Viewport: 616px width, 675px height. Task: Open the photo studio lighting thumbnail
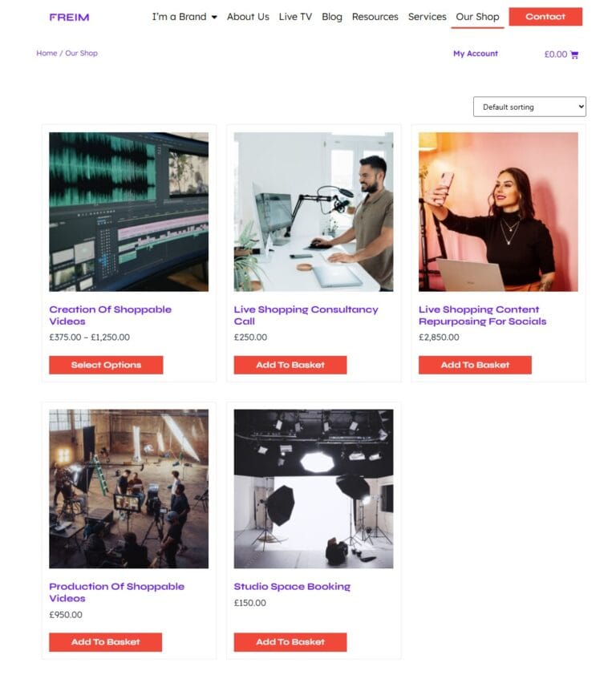(x=314, y=488)
